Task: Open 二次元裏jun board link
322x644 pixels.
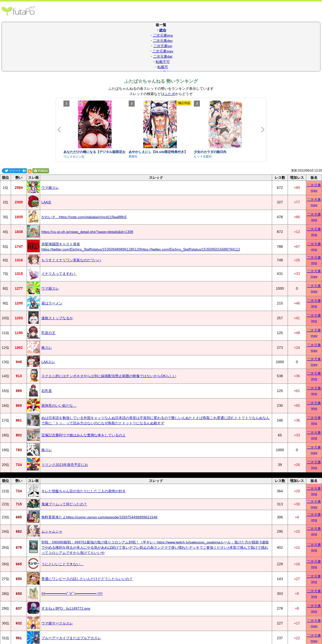Action: 163,46
